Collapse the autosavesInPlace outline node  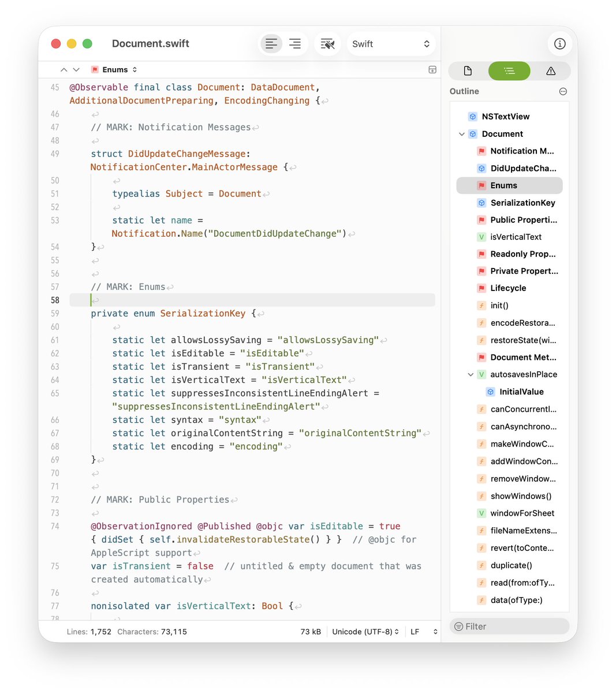(471, 375)
